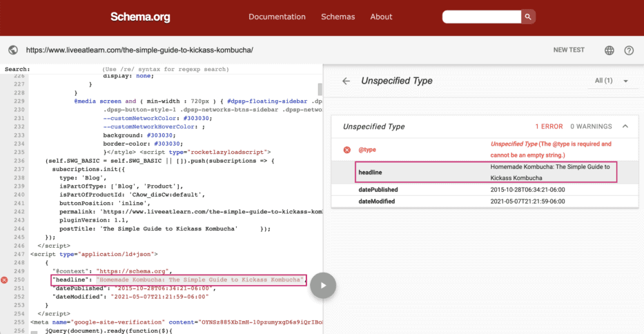Open the Documentation menu item
The width and height of the screenshot is (644, 334).
pos(277,17)
